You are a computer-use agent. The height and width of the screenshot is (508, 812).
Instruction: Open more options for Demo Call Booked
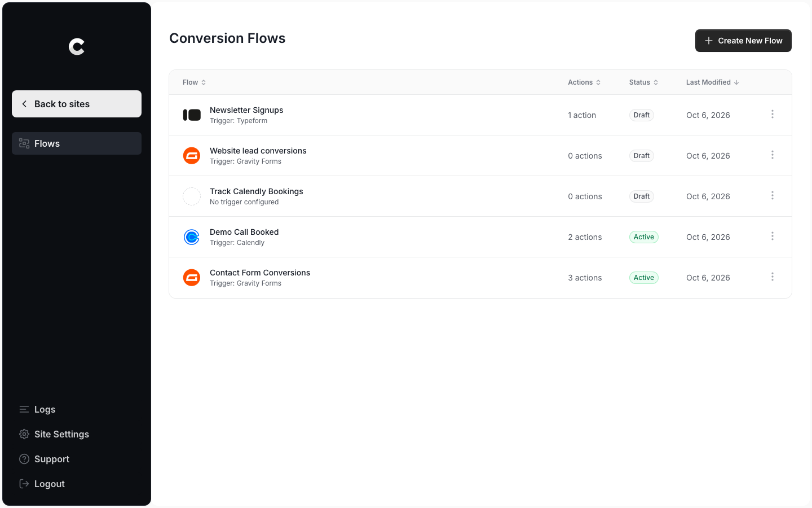tap(773, 237)
